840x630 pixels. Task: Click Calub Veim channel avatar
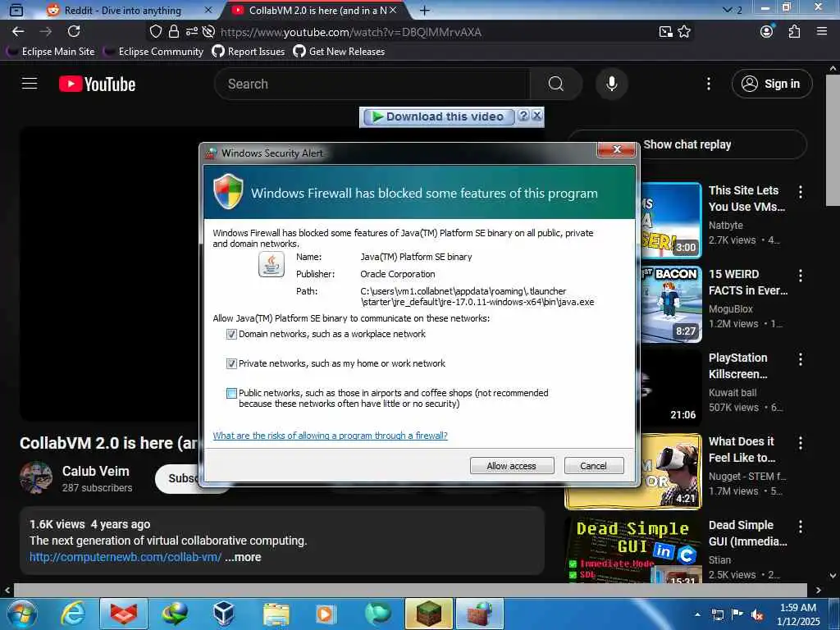[36, 477]
